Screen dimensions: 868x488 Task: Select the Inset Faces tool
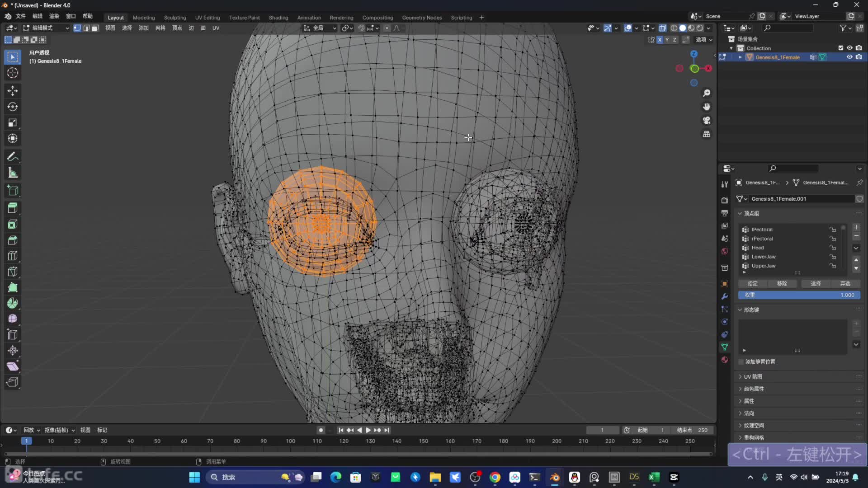[13, 224]
